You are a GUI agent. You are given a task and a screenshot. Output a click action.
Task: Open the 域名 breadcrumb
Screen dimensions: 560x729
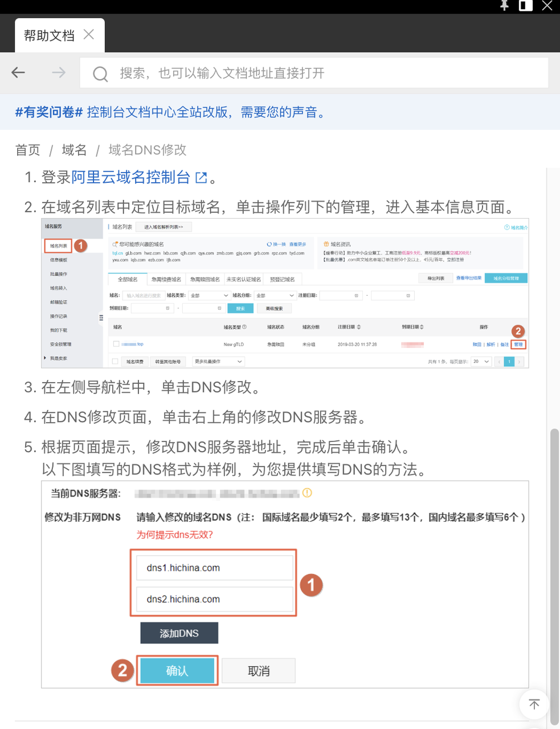pos(74,150)
